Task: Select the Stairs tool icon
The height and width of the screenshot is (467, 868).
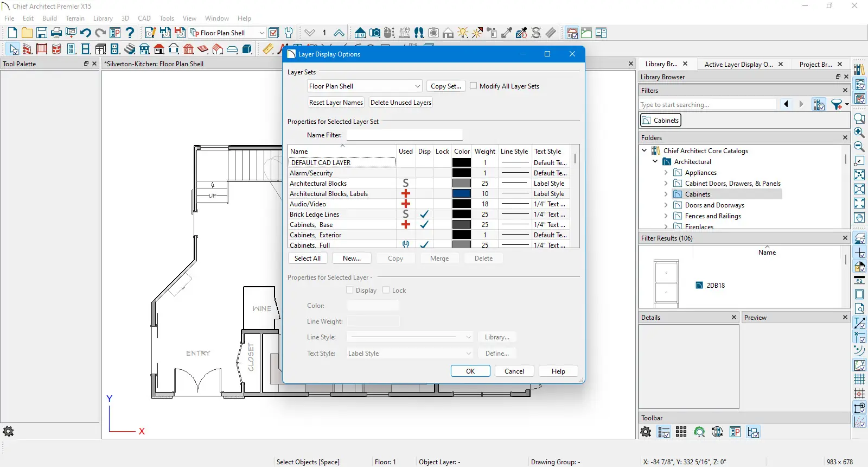Action: pos(130,49)
